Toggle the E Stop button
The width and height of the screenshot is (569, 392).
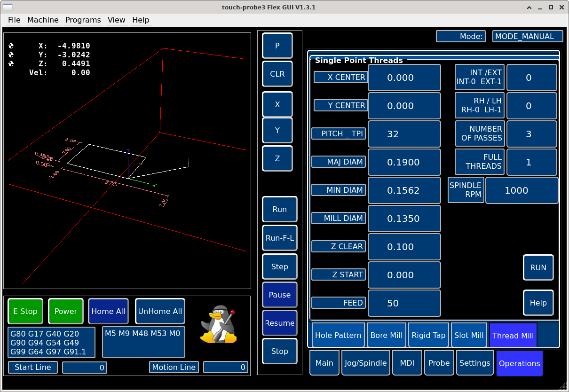[25, 311]
